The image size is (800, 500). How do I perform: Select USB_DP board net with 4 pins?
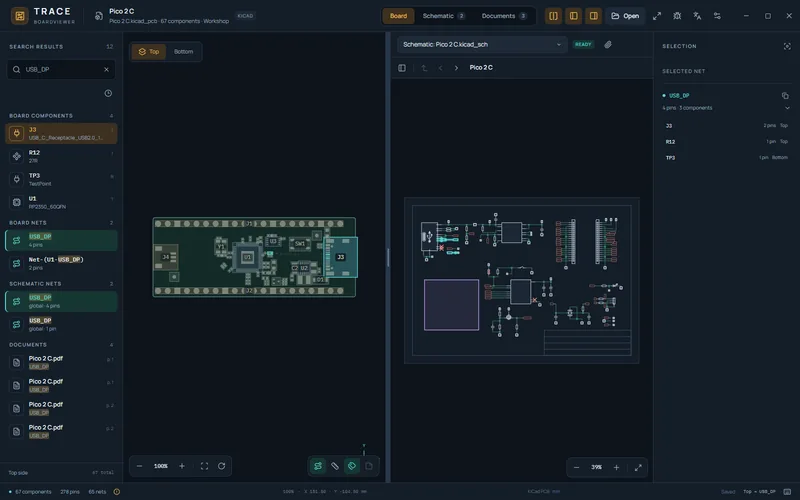(61, 240)
